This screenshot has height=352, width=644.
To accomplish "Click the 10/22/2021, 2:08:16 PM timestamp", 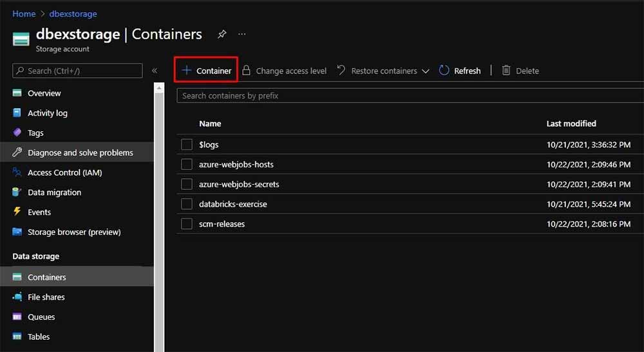I will tap(589, 223).
